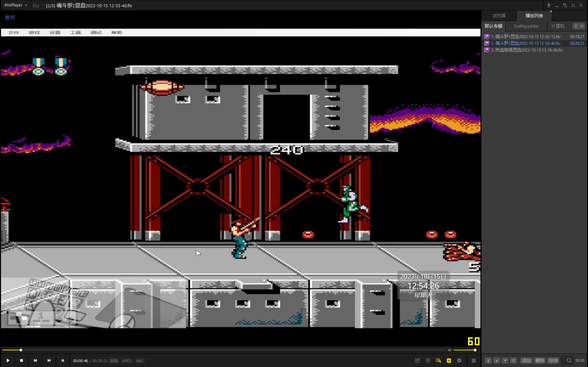Click the pin-on-top icon in title bar

click(x=549, y=5)
